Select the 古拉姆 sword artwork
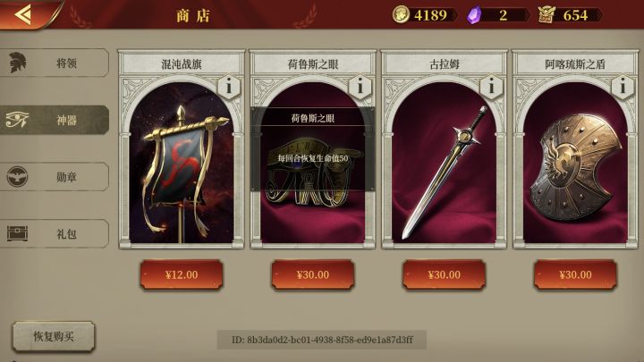644x362 pixels. (444, 171)
